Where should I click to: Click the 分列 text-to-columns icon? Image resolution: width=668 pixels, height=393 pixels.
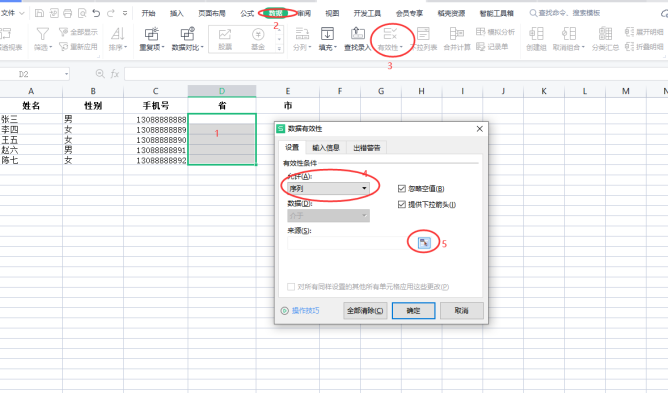coord(302,34)
